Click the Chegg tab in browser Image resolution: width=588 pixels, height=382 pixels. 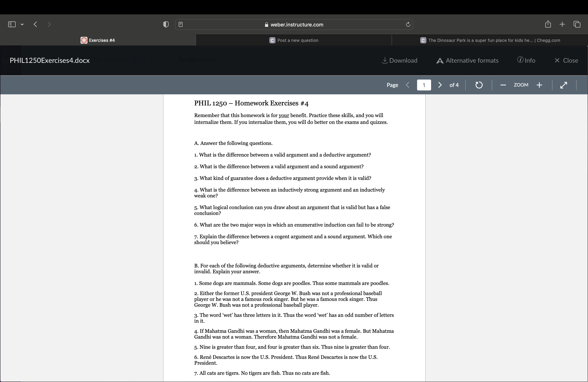pos(490,40)
